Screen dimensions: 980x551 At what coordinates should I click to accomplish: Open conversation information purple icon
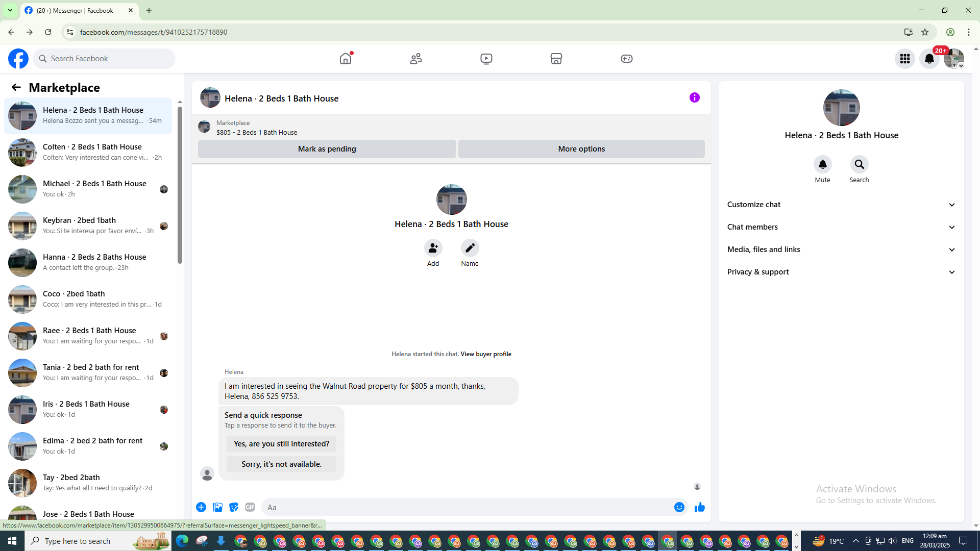pyautogui.click(x=695, y=97)
